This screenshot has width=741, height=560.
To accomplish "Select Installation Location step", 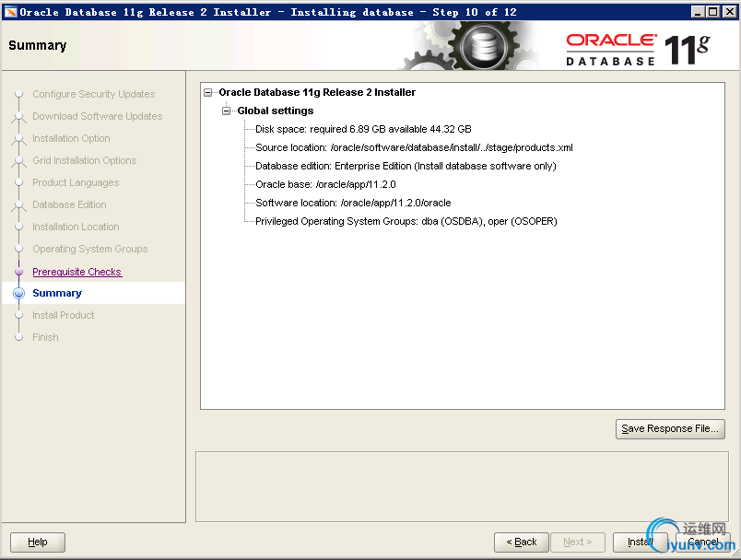I will click(76, 227).
